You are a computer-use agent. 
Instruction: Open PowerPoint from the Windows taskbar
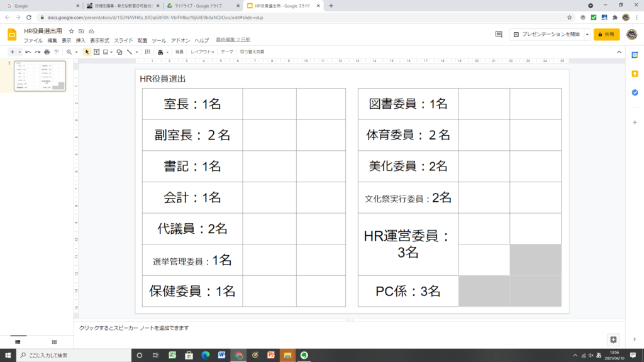[x=272, y=355]
